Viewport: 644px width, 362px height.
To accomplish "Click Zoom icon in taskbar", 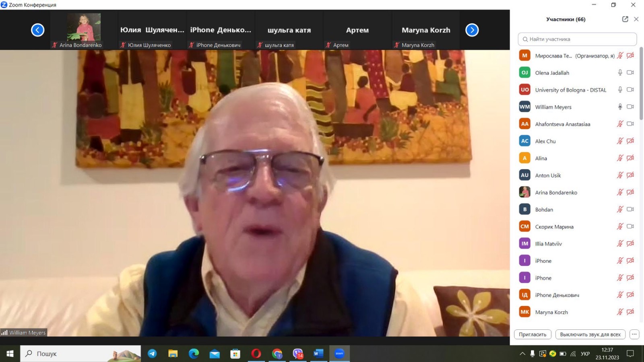I will [x=339, y=354].
